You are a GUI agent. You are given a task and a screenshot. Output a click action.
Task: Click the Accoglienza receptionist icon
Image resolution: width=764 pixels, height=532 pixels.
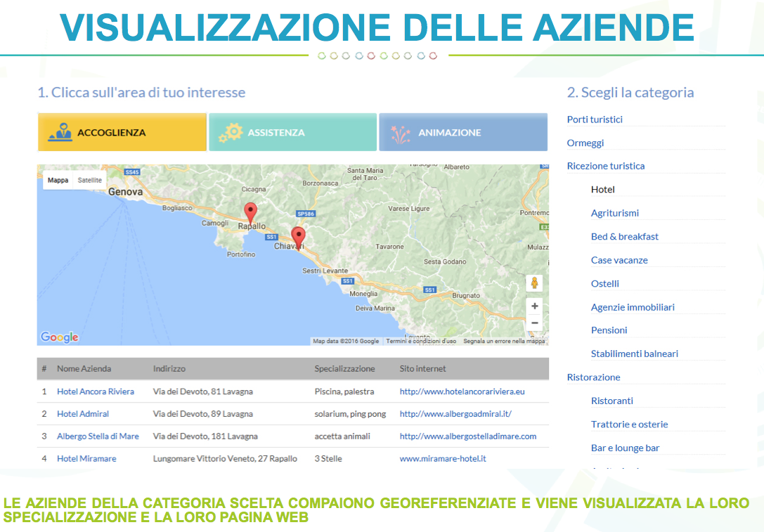60,132
